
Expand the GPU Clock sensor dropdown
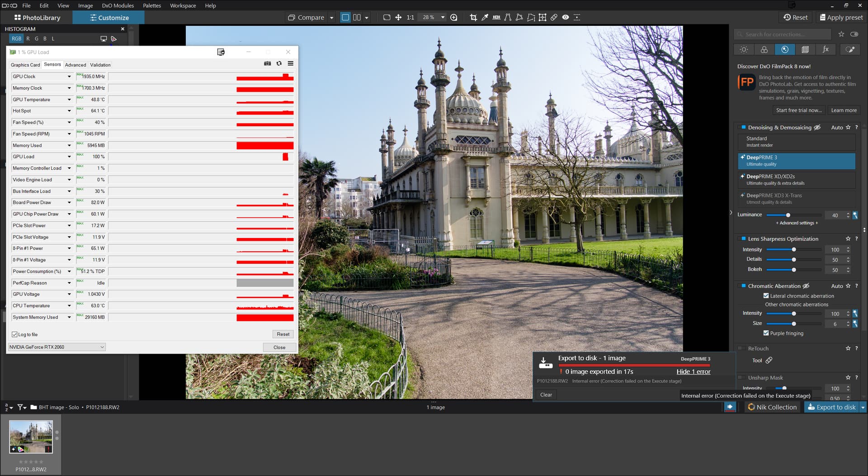click(x=69, y=76)
